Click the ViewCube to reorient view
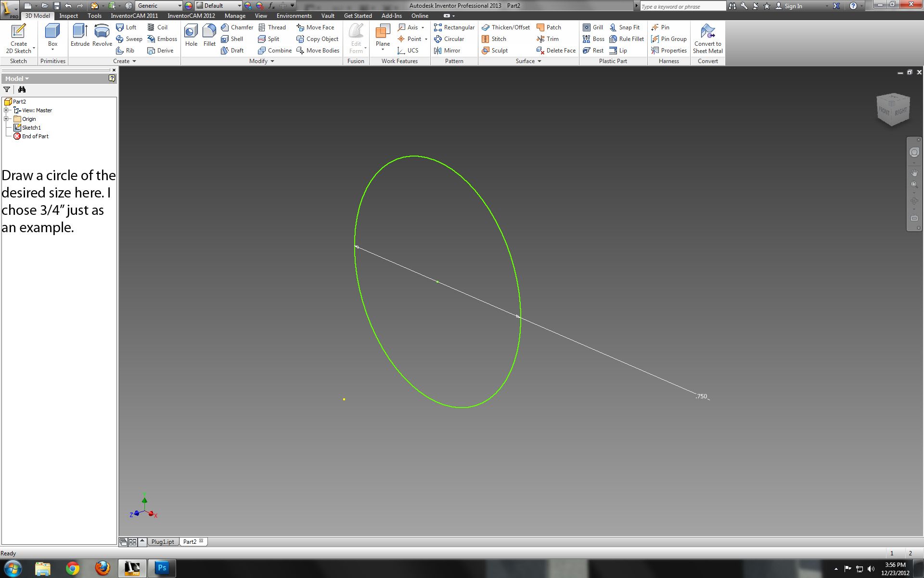The height and width of the screenshot is (578, 924). point(893,110)
